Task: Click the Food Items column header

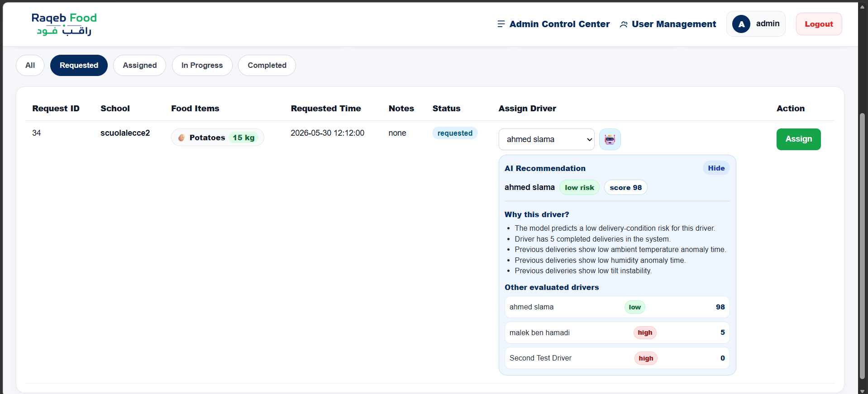Action: click(x=195, y=109)
